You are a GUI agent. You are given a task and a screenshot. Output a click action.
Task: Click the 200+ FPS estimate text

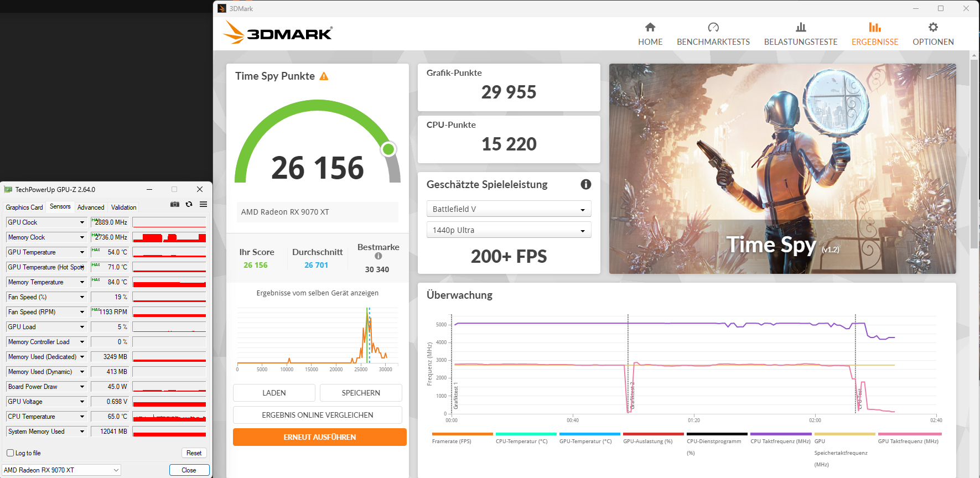point(509,256)
